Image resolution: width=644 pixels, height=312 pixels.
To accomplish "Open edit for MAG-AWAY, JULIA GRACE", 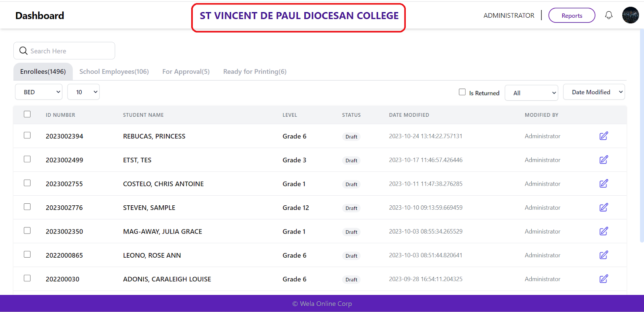I will (603, 231).
